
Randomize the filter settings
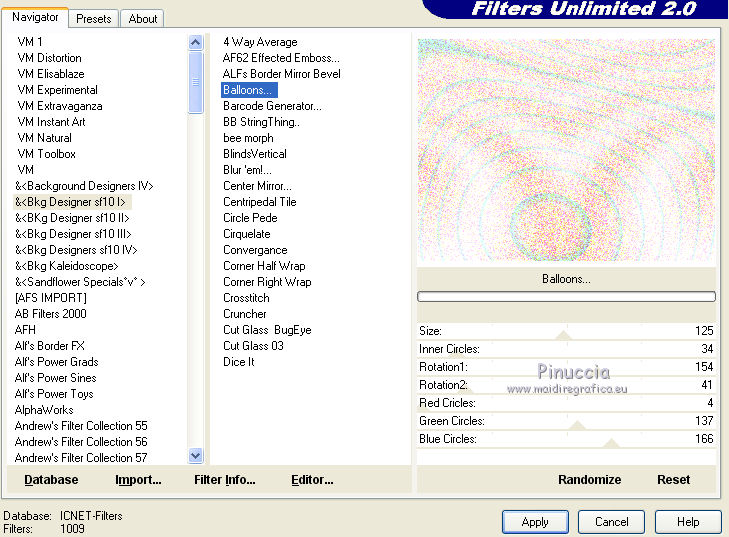point(590,479)
